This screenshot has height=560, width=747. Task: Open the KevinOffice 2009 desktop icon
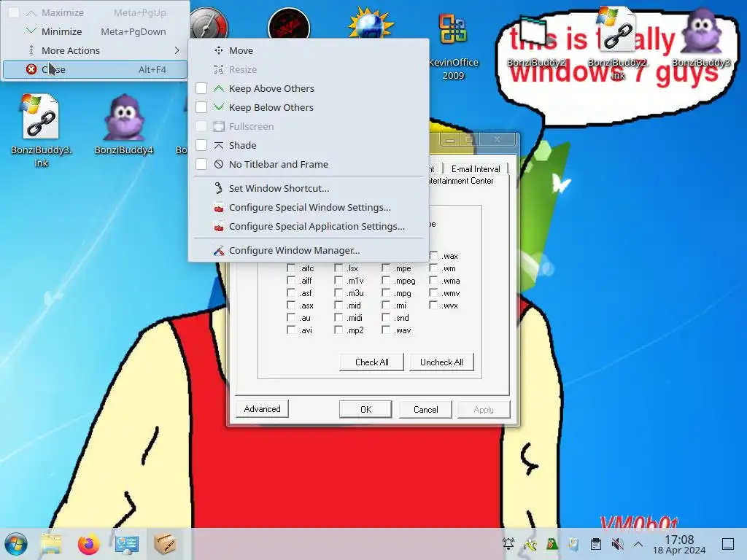[452, 47]
